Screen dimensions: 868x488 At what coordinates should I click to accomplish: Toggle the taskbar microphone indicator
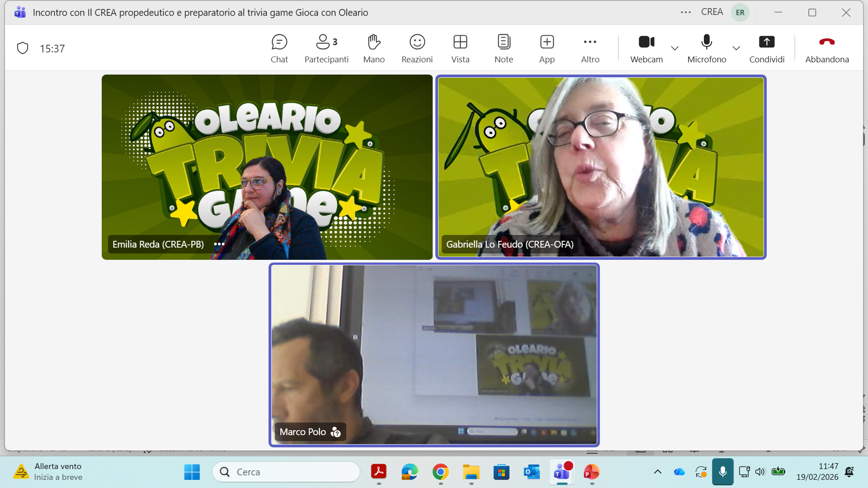[x=722, y=472]
